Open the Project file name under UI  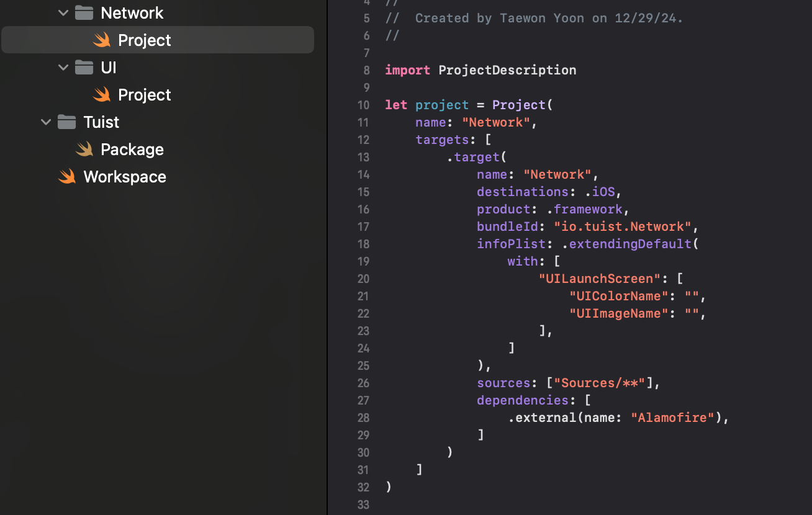(145, 94)
